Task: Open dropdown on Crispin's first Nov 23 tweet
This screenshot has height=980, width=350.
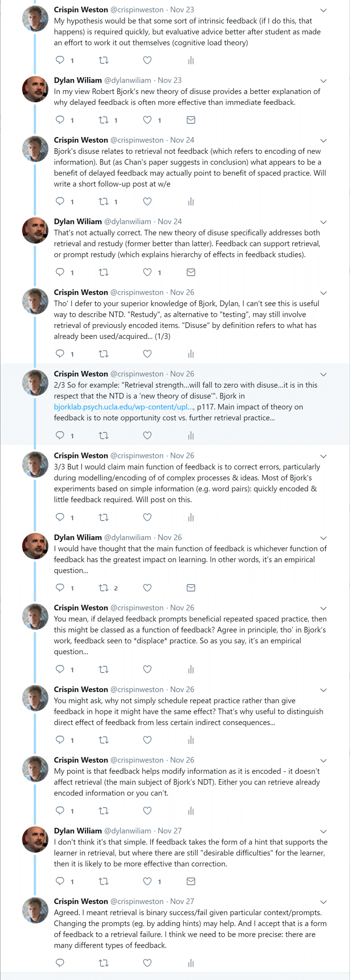Action: pos(324,10)
